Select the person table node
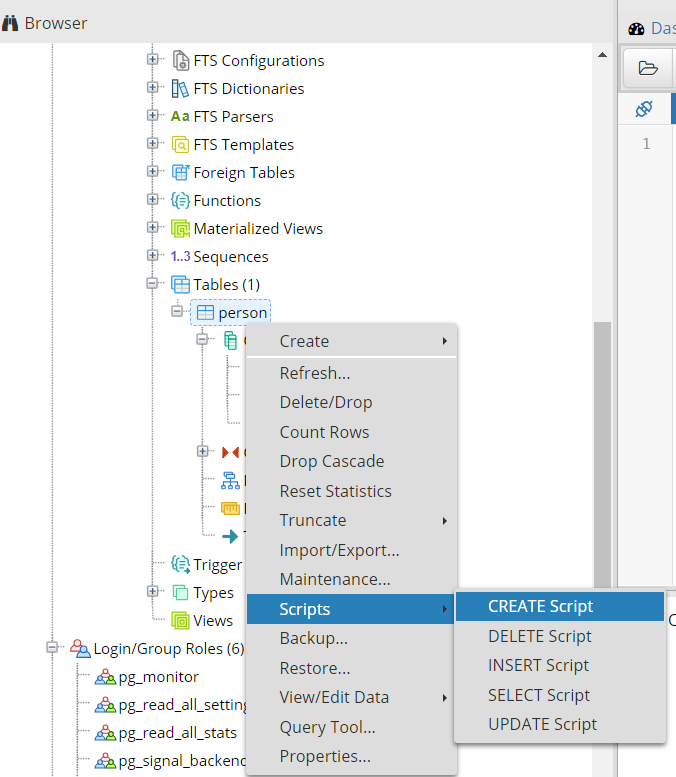 coord(231,313)
